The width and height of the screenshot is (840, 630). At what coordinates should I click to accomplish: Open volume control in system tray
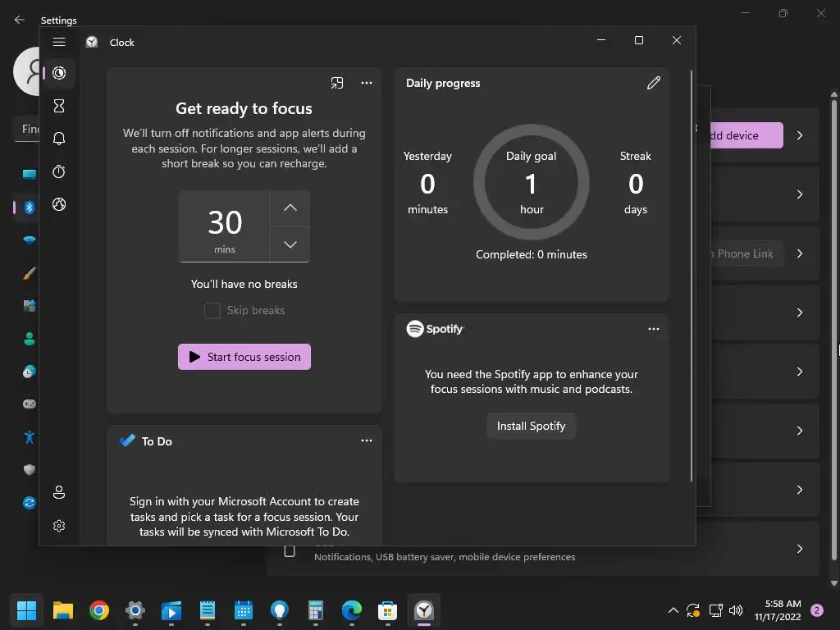(736, 610)
